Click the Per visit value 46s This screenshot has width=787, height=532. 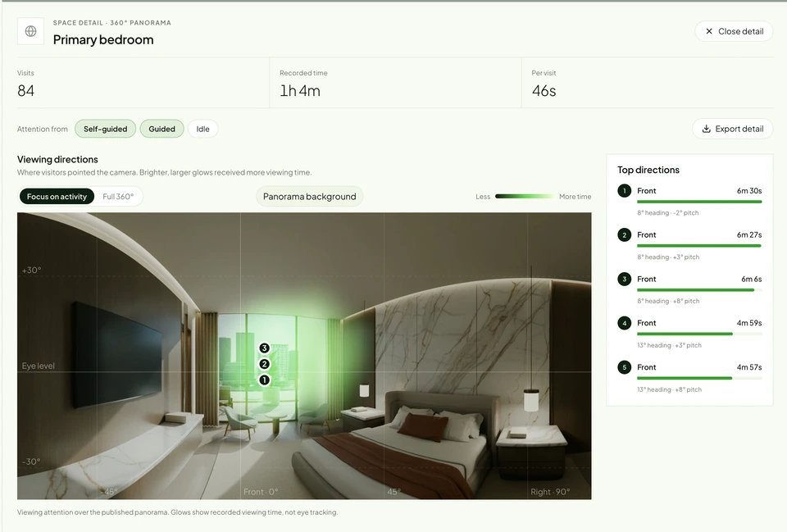[x=544, y=91]
